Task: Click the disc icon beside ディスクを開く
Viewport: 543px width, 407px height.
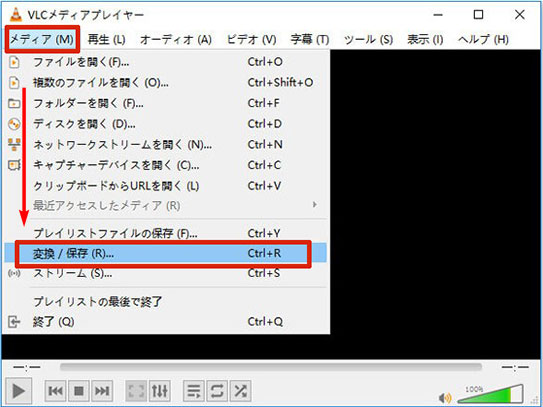Action: pyautogui.click(x=14, y=124)
